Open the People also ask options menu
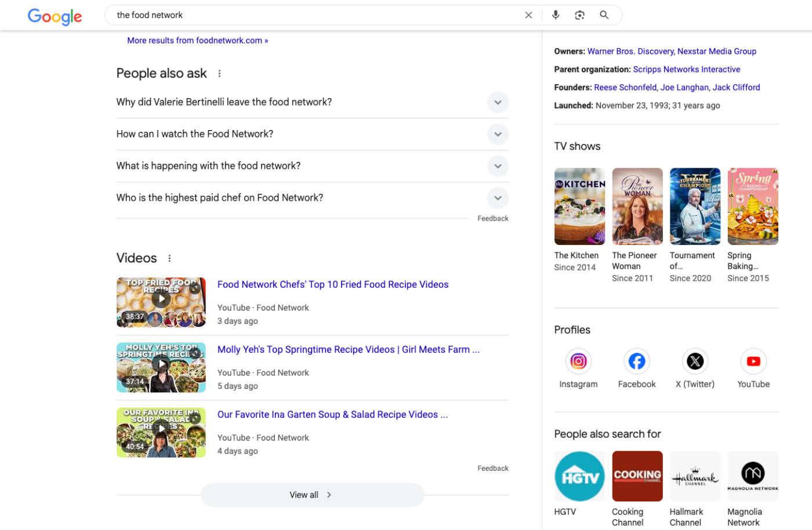 [219, 73]
